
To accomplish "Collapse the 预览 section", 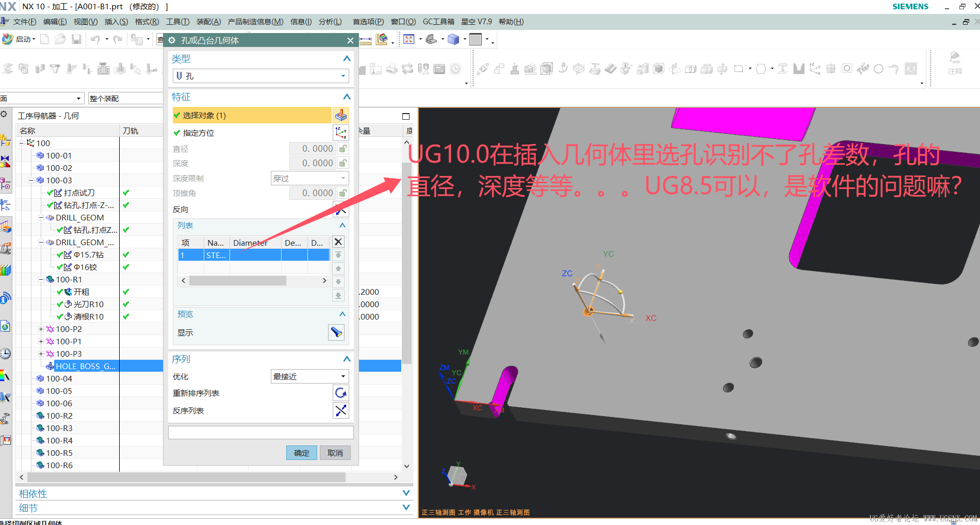I will pos(342,314).
